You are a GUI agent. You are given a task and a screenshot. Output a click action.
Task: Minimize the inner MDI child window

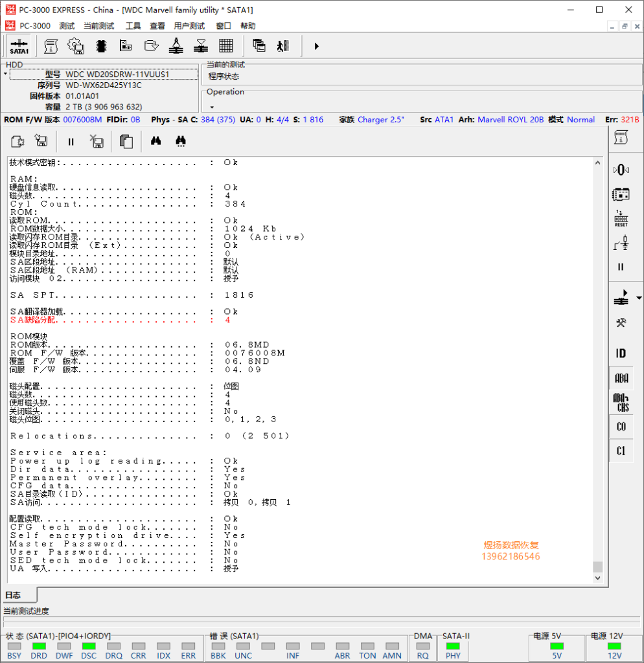[x=612, y=26]
